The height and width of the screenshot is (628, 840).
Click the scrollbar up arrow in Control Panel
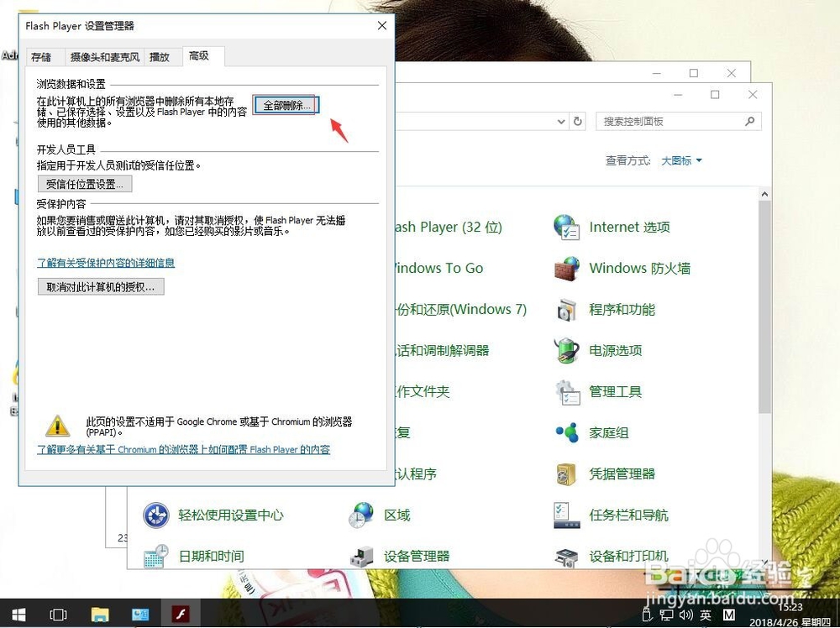[764, 194]
